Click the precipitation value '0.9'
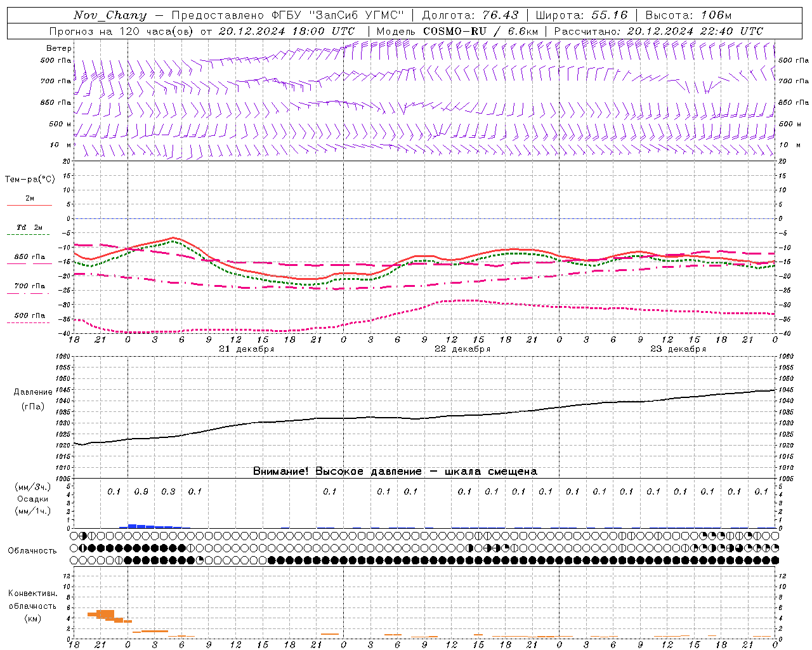 pos(141,491)
